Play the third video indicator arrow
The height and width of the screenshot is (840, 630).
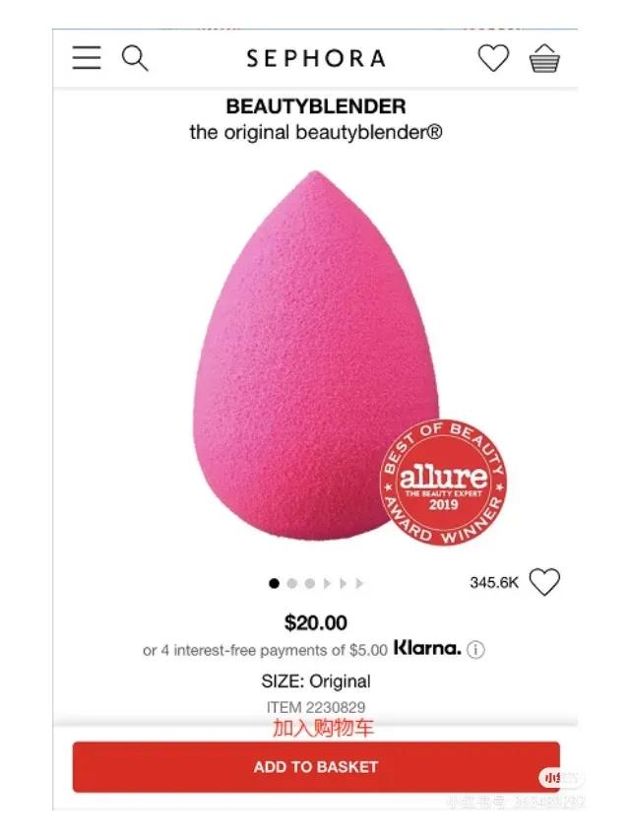point(359,583)
